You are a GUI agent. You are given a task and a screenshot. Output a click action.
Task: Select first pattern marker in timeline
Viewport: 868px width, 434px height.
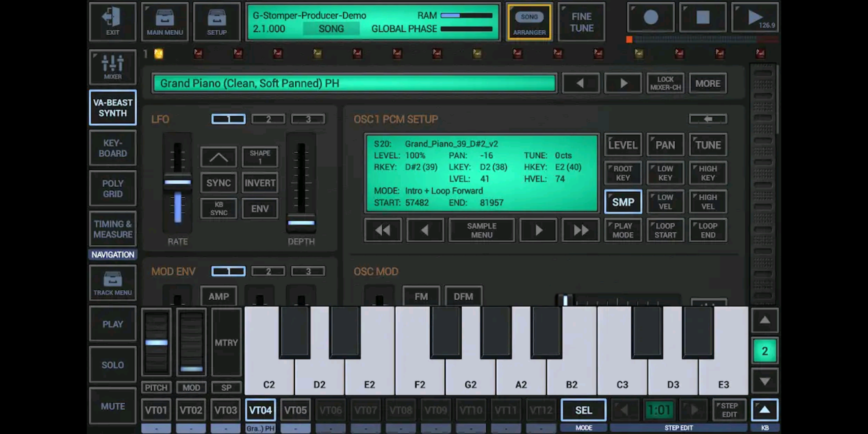159,53
